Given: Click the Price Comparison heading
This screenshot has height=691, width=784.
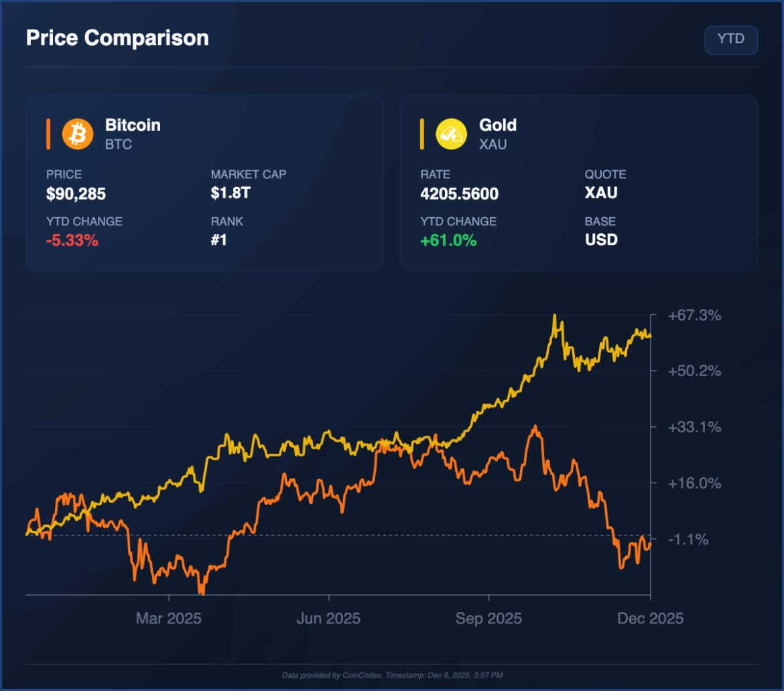Looking at the screenshot, I should coord(117,38).
